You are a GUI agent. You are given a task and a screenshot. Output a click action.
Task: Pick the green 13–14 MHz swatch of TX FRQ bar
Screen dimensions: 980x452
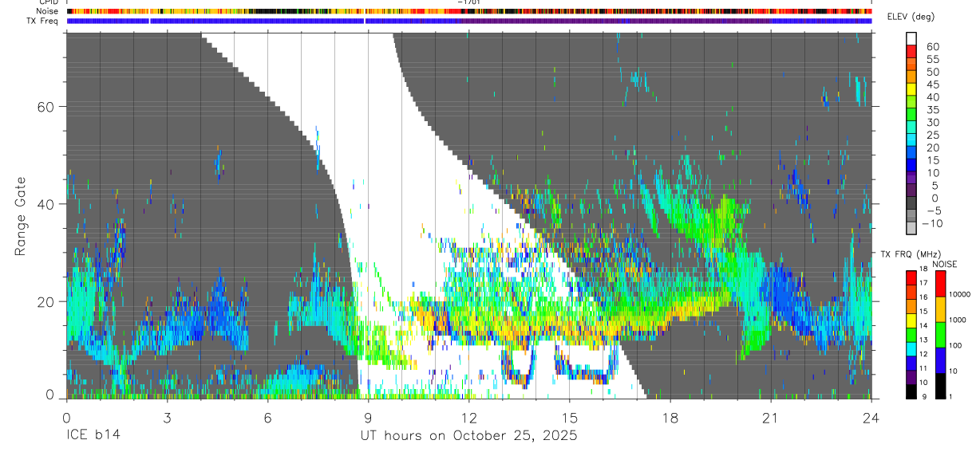(x=911, y=333)
